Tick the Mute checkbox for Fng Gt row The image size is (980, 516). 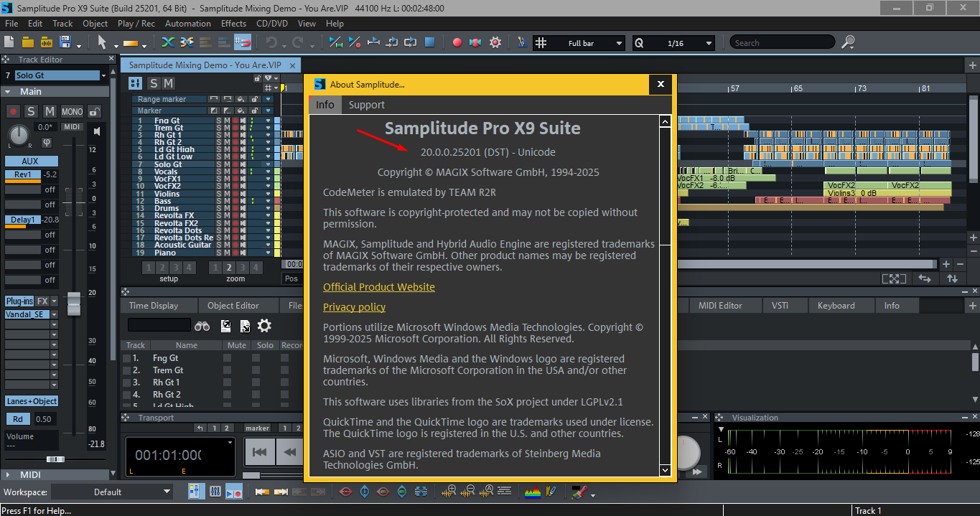point(227,358)
